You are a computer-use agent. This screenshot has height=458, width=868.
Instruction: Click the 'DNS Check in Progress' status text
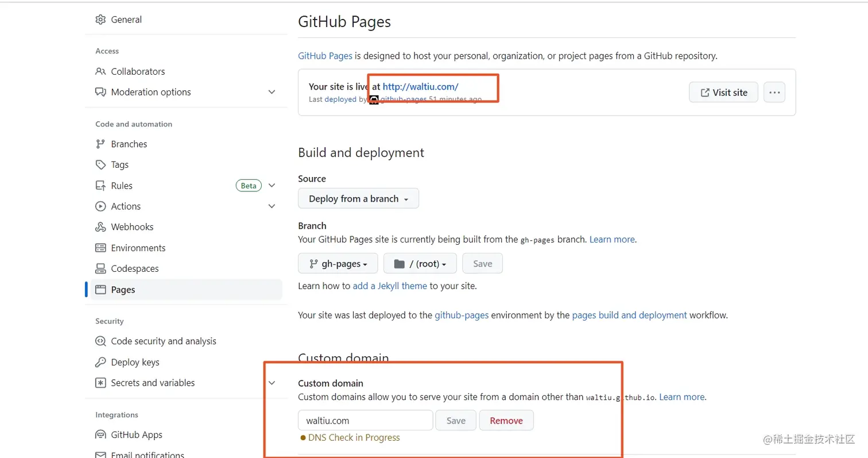click(x=354, y=437)
